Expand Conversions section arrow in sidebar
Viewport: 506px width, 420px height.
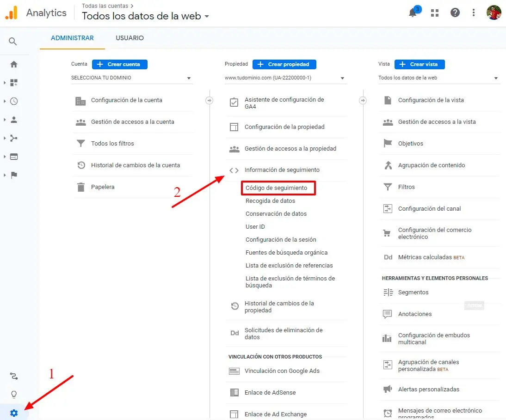click(5, 175)
